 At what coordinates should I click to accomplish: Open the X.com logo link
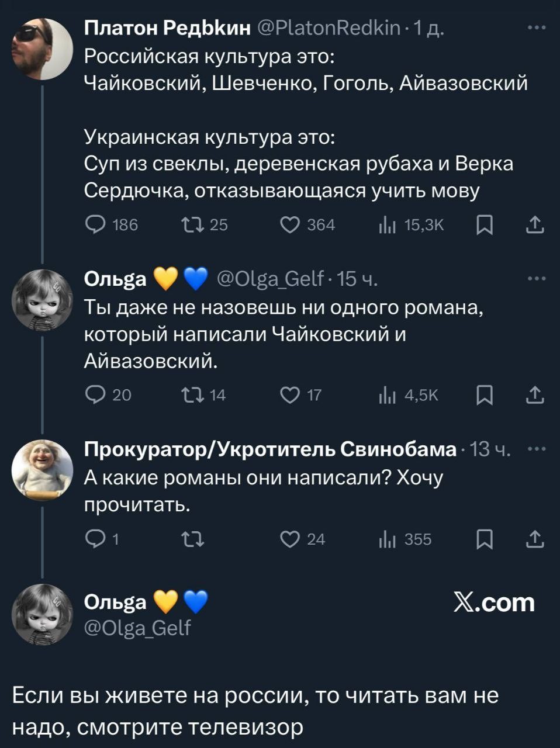[x=494, y=602]
